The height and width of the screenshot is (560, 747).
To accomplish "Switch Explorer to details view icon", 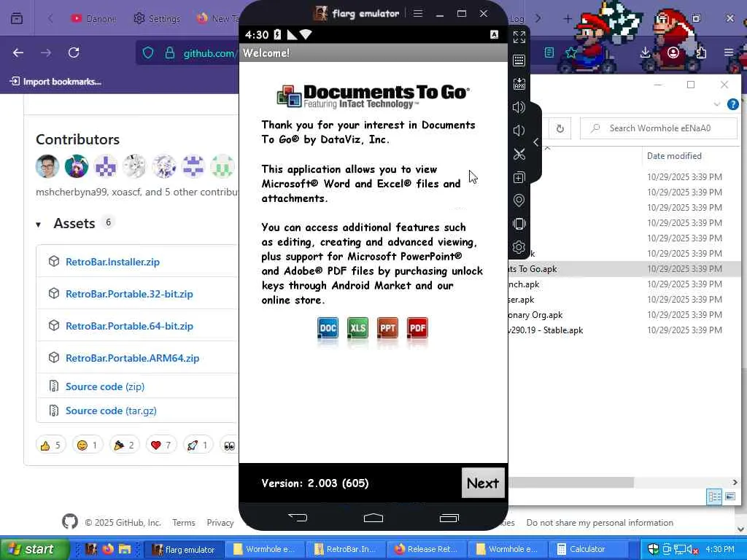I will pyautogui.click(x=714, y=497).
